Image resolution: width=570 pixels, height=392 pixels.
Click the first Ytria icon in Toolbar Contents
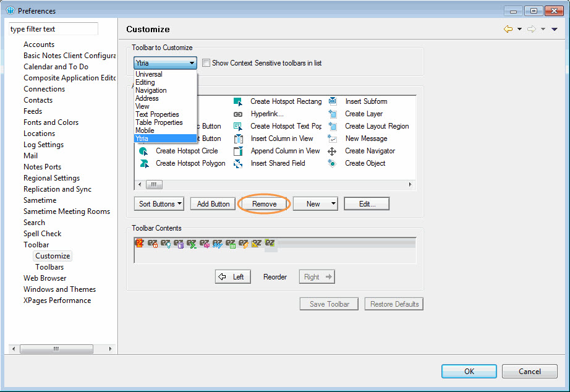click(x=140, y=244)
